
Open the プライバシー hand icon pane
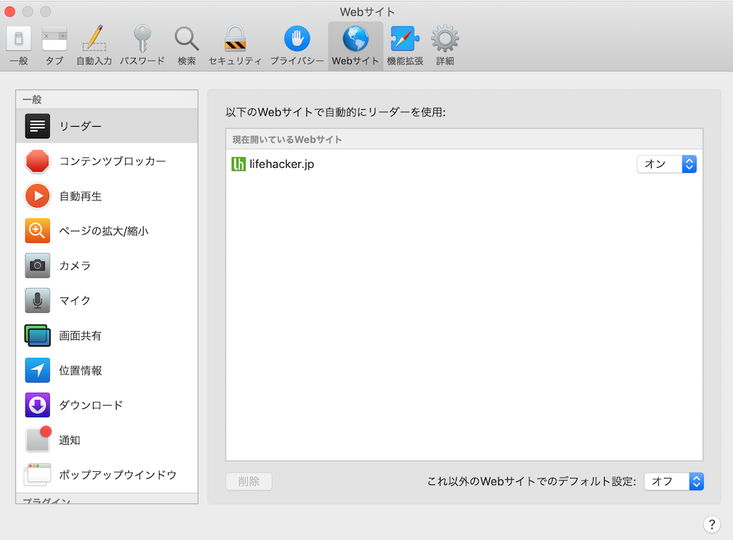point(297,46)
